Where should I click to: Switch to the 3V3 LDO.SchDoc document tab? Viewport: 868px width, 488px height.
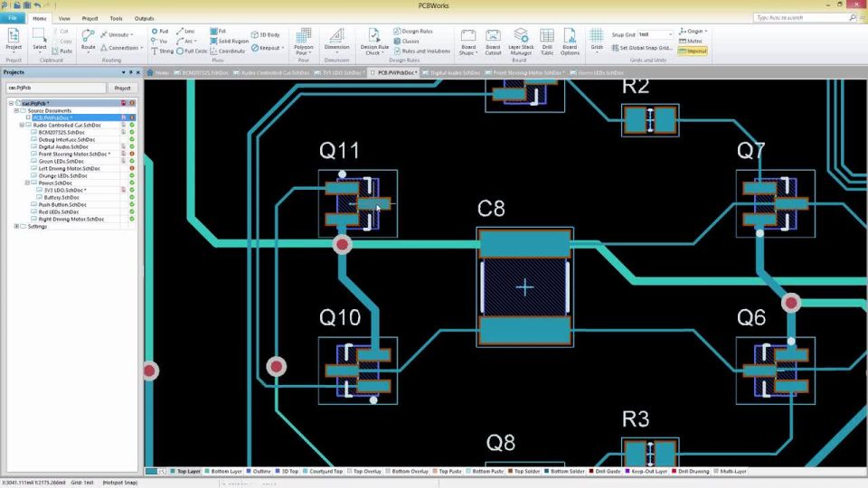click(x=340, y=73)
